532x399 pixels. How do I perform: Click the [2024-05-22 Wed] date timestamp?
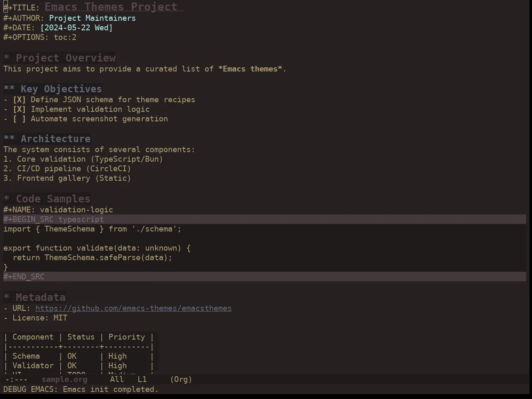[x=76, y=28]
